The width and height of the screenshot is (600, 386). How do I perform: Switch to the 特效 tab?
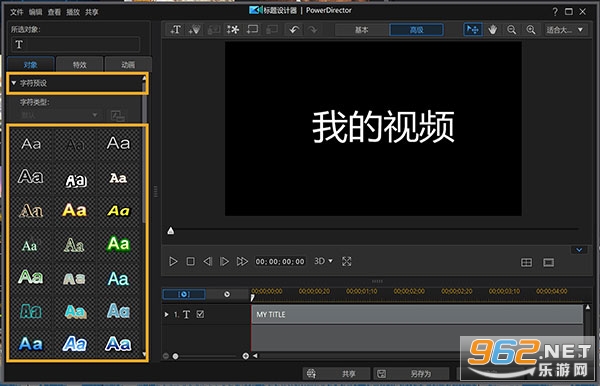80,64
